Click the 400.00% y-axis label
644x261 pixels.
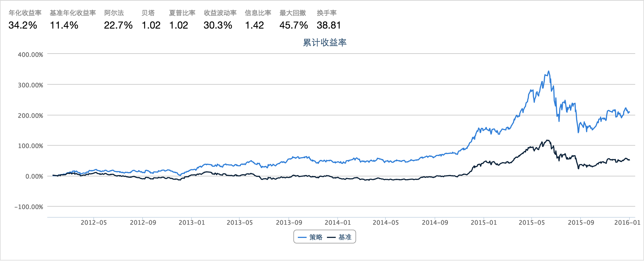[x=30, y=55]
